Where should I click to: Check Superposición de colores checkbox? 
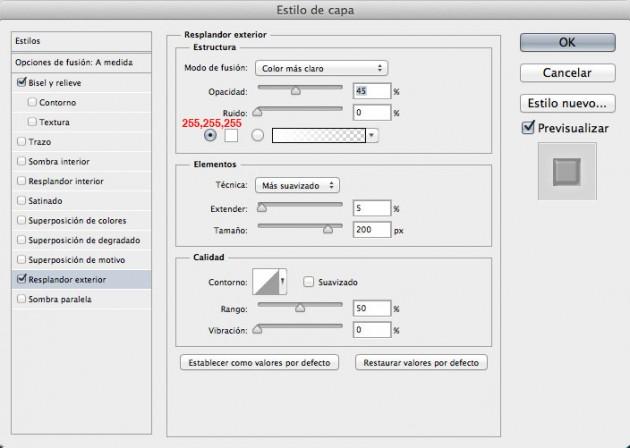tap(22, 220)
